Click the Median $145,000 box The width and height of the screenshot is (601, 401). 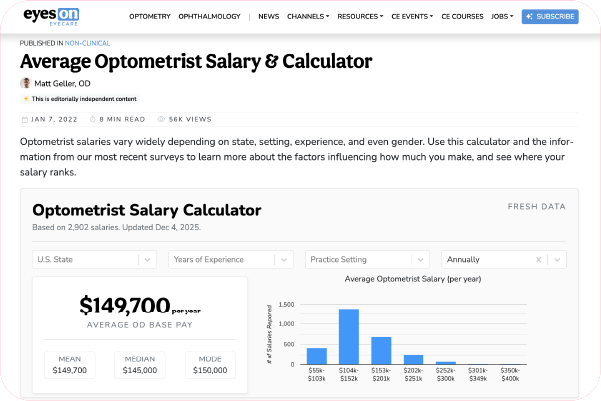pyautogui.click(x=140, y=365)
